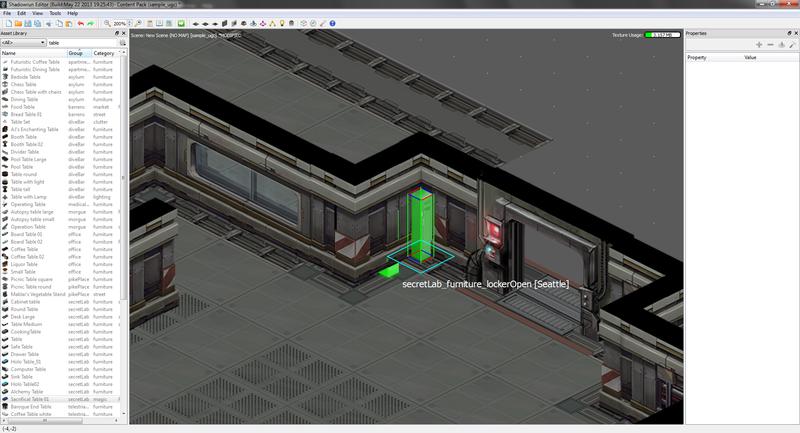Sort assets by the Group column

click(79, 53)
